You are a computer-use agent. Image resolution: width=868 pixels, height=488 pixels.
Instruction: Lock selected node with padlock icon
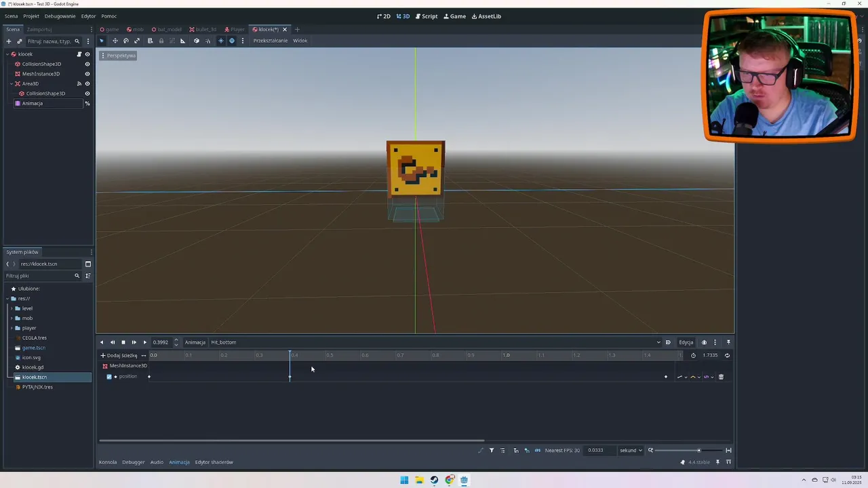tap(161, 41)
